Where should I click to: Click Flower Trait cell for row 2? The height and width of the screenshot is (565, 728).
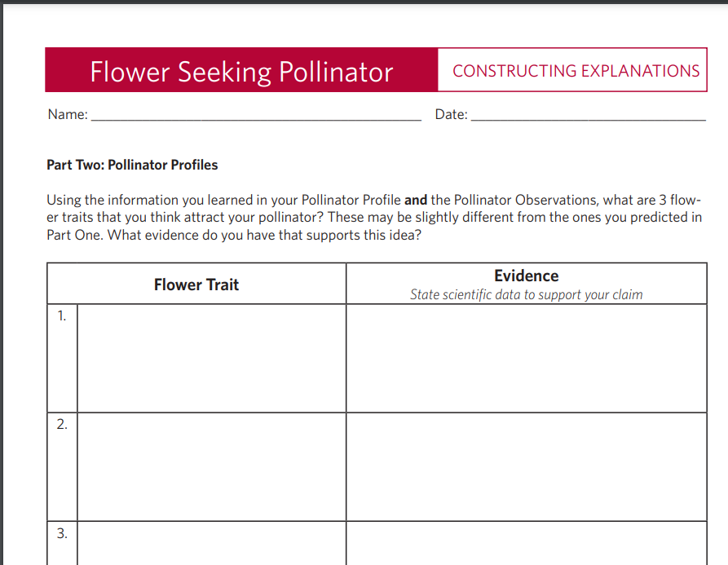pos(212,467)
